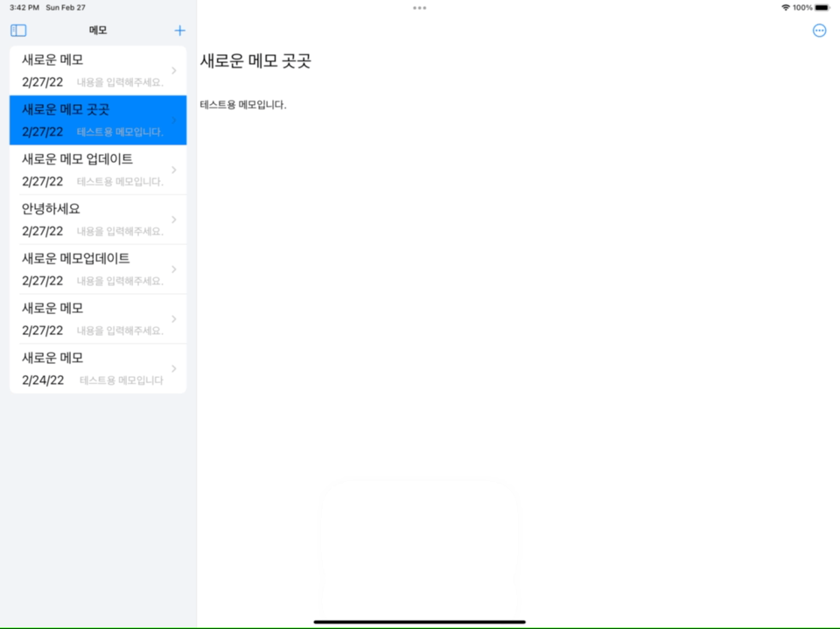
Task: Click the 3:42 PM clock text
Action: (24, 8)
